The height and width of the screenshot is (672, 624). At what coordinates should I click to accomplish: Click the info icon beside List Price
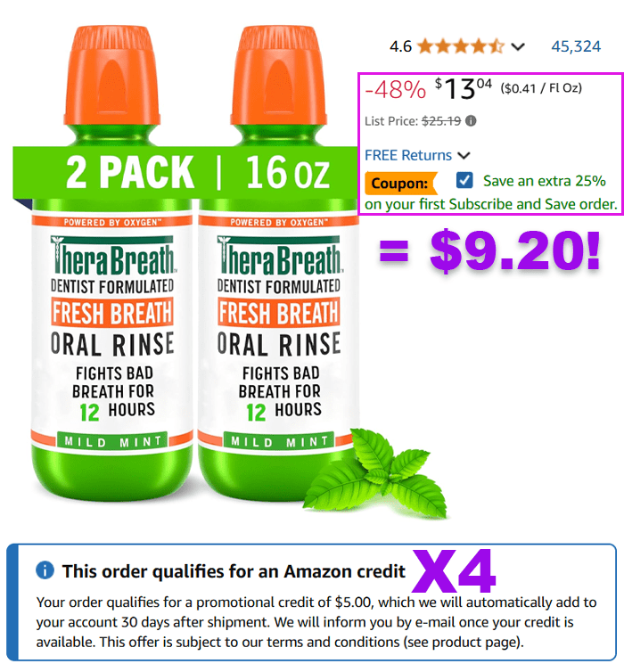point(471,121)
